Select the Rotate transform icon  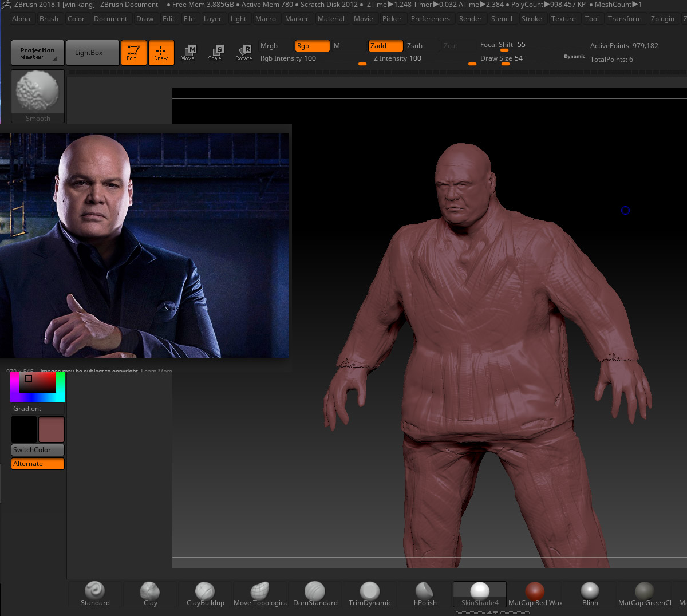click(x=244, y=52)
